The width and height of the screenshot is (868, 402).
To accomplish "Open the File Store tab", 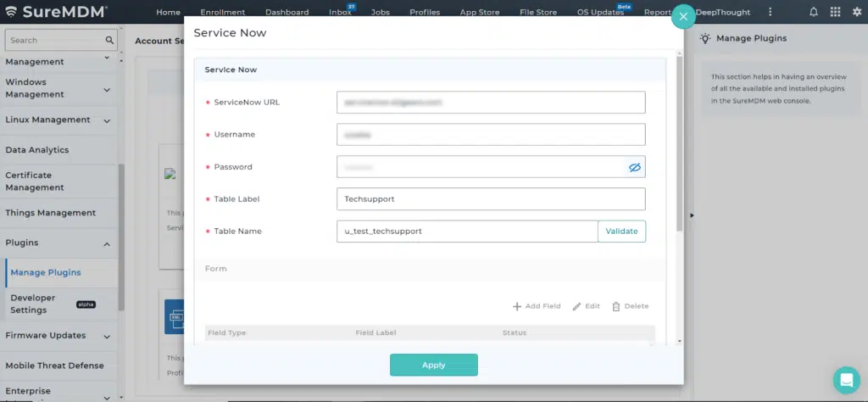I will (537, 12).
